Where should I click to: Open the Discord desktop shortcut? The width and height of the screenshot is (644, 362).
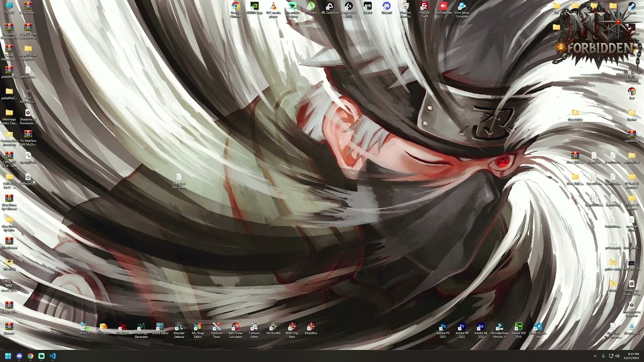pyautogui.click(x=386, y=8)
